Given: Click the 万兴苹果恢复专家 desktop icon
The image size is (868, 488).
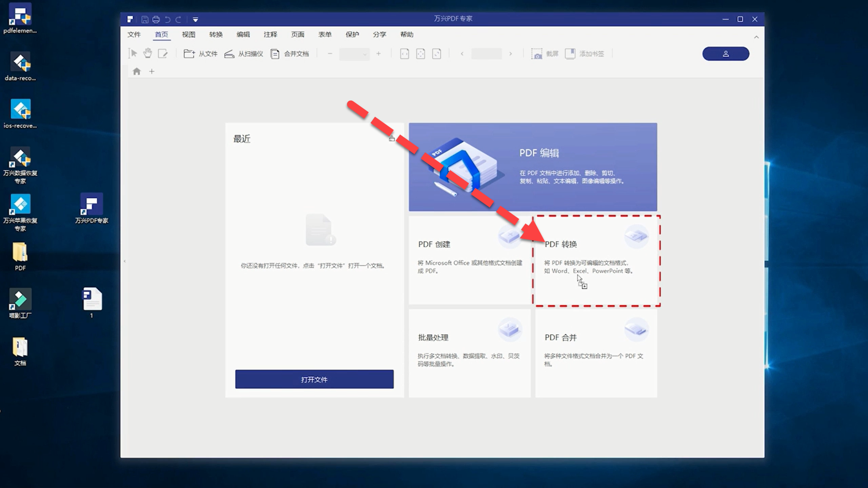Looking at the screenshot, I should click(20, 213).
